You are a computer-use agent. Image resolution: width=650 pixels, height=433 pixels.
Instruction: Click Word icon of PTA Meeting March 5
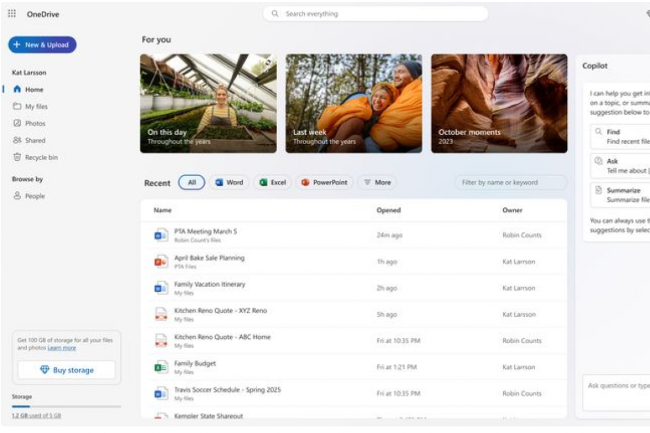[161, 235]
